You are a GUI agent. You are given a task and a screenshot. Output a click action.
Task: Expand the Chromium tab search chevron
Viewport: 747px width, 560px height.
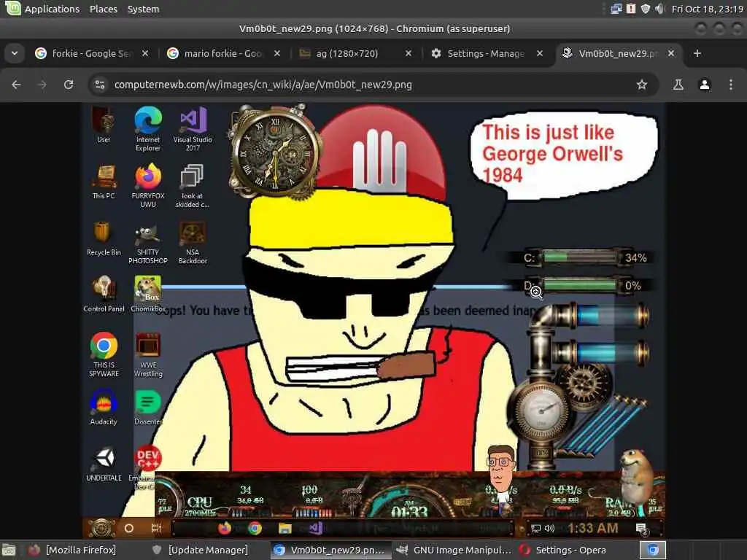tap(15, 53)
